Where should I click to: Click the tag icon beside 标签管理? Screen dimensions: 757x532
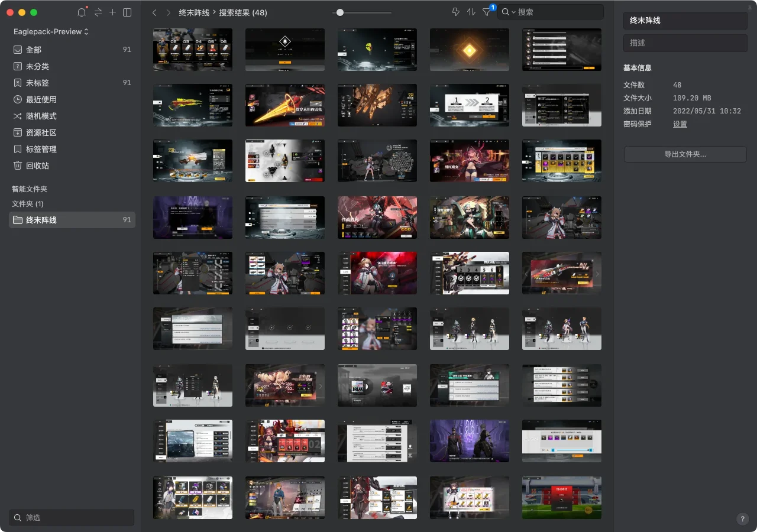point(18,149)
